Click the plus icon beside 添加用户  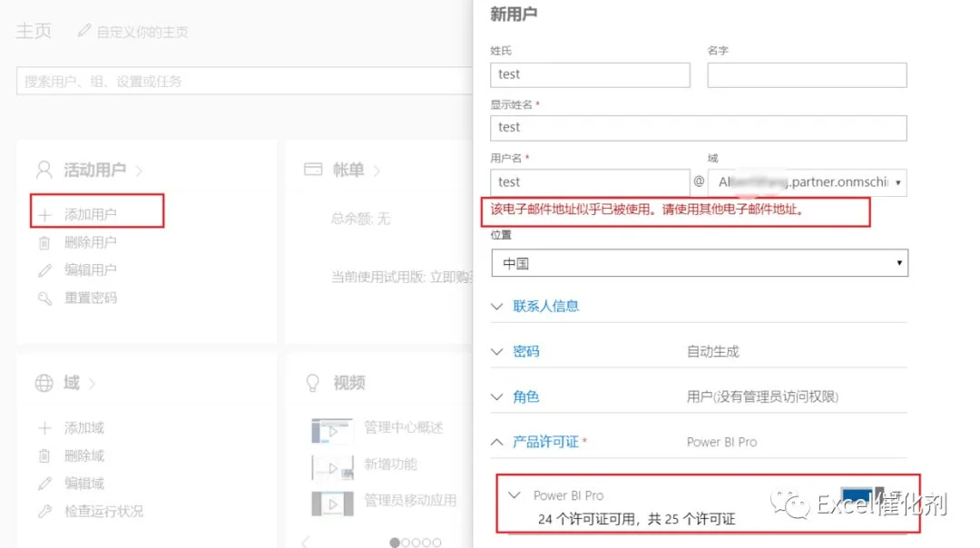pos(44,215)
